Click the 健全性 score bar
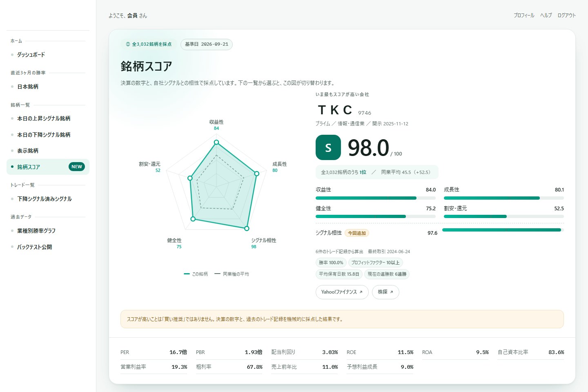Viewport: 588px width, 392px height. click(x=376, y=216)
